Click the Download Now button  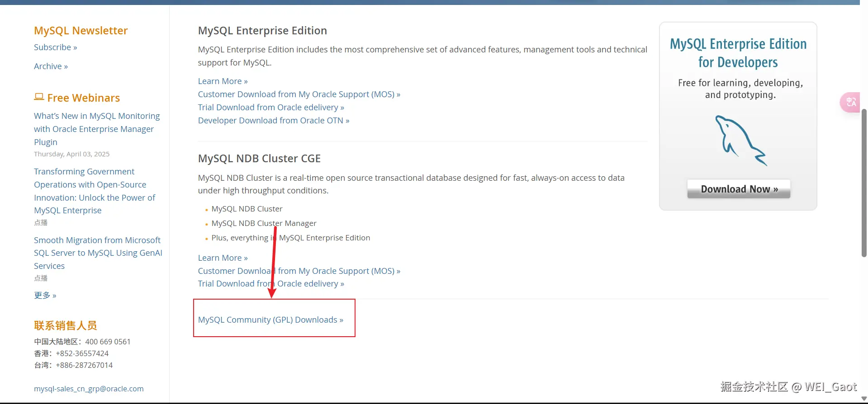pyautogui.click(x=739, y=189)
